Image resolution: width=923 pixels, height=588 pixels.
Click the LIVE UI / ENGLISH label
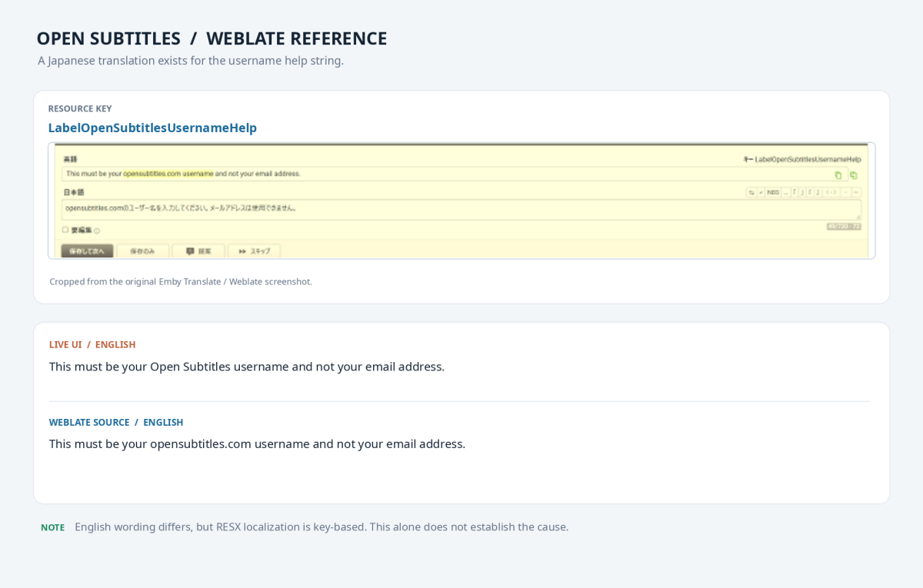(x=92, y=344)
